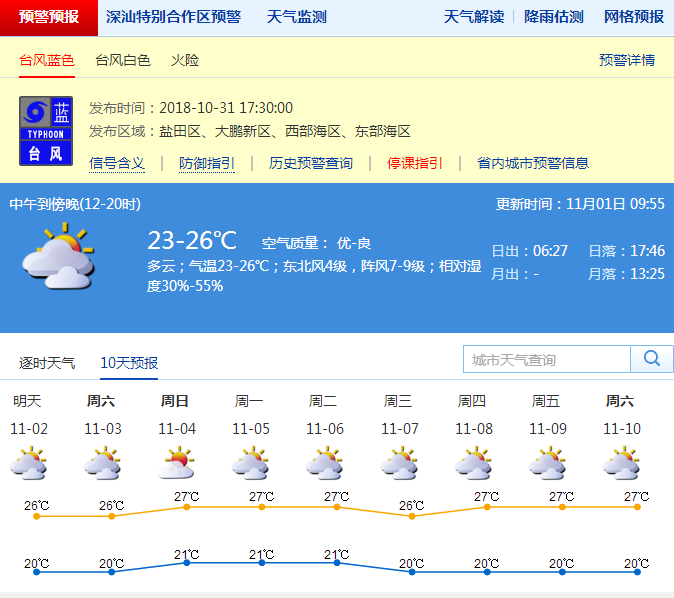Show the 逐时天气 hourly forecast
This screenshot has height=598, width=674.
tap(47, 362)
